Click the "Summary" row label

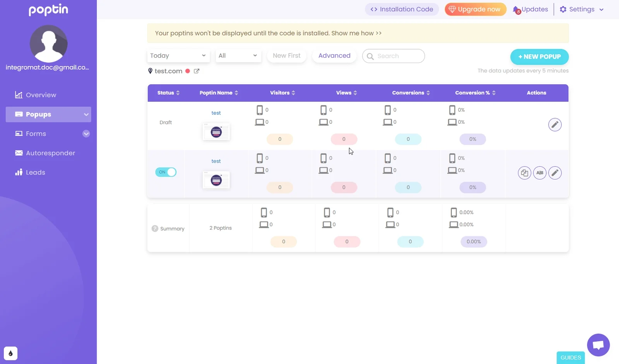pos(172,229)
